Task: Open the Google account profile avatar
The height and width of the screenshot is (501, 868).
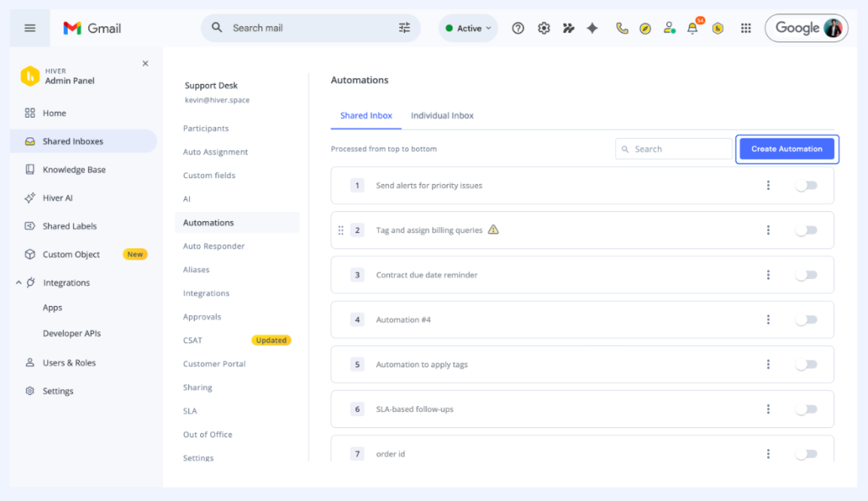Action: [x=832, y=28]
